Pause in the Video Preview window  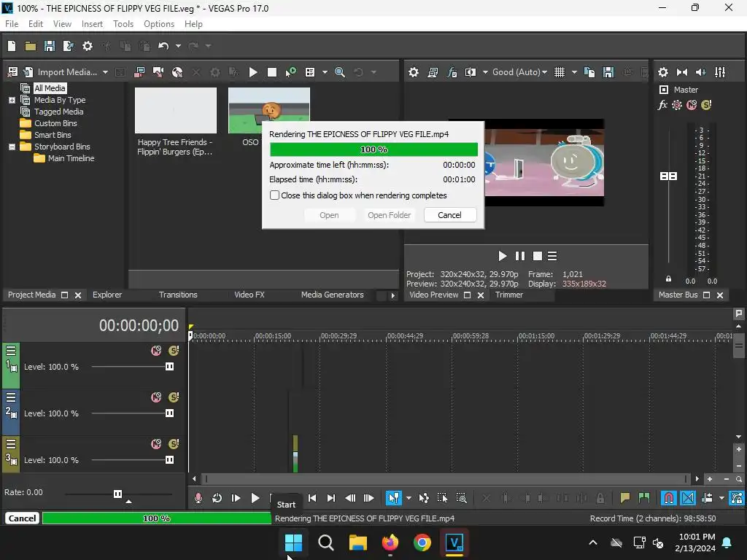click(x=519, y=256)
